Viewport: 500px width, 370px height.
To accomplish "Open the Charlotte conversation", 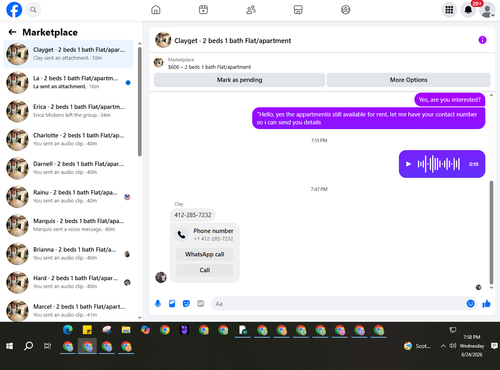I will point(68,140).
